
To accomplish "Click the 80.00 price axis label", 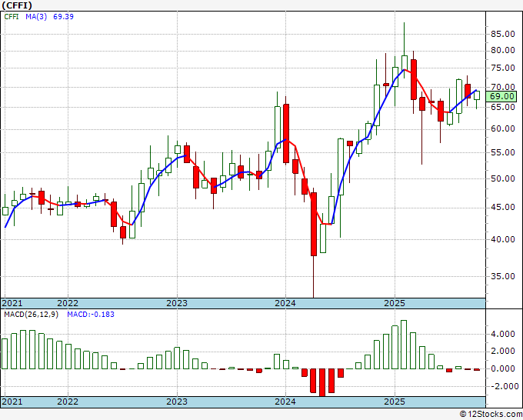I will coord(502,51).
